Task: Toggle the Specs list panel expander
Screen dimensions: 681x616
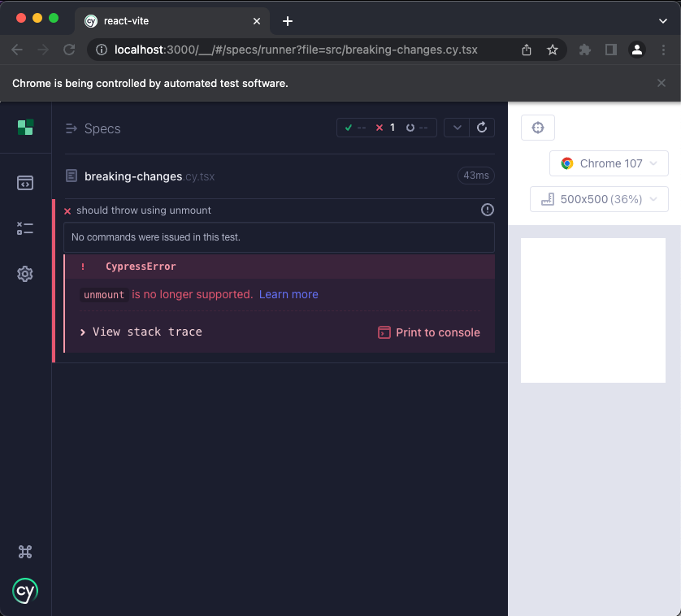Action: [x=72, y=128]
